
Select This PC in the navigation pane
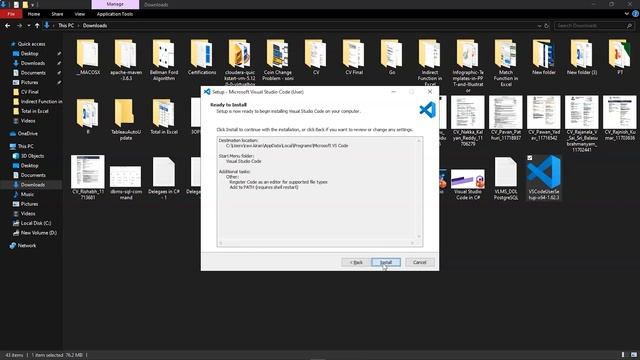point(25,146)
